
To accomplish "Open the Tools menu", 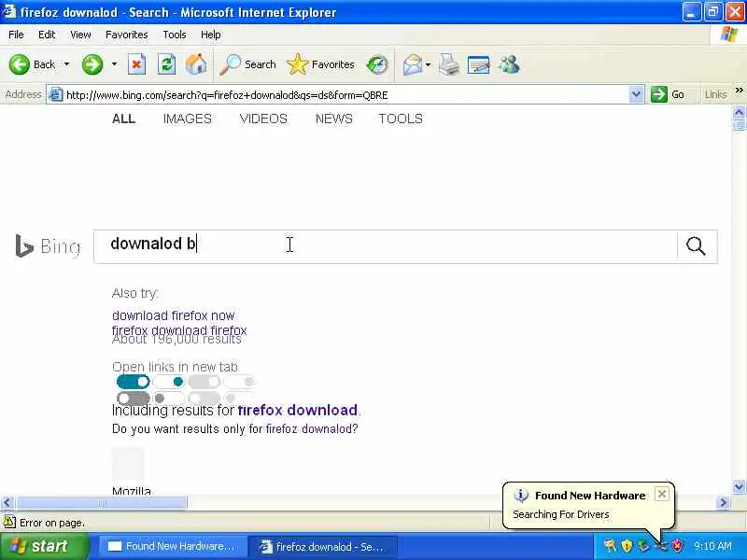I will 175,35.
